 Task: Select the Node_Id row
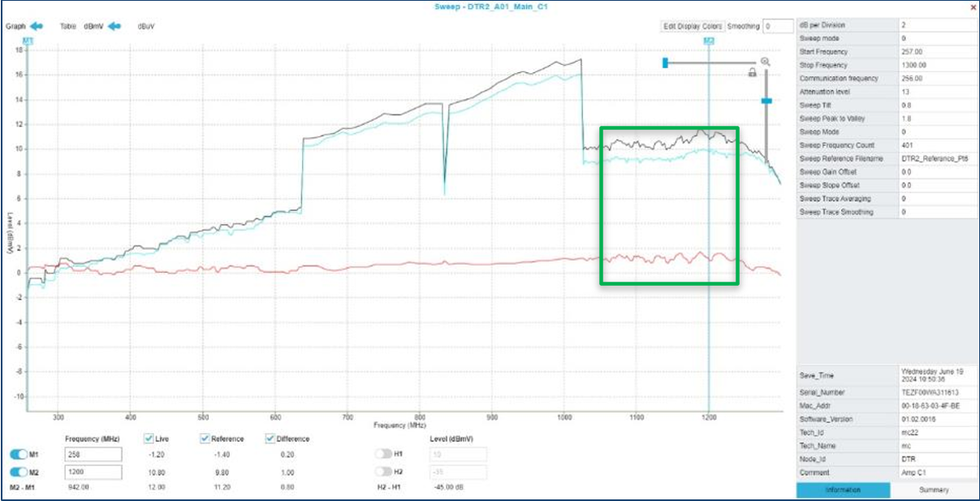coord(886,459)
